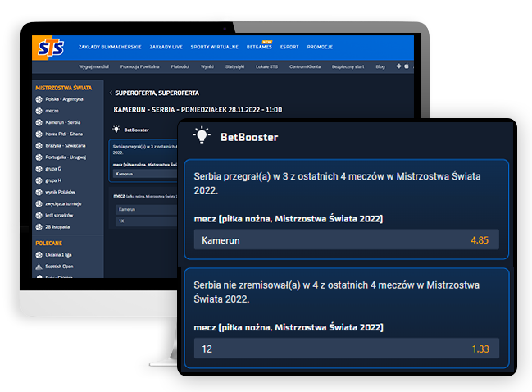Click soccer ball icon next to Ukraina 1 liga
Screen dimensions: 532x392
pyautogui.click(x=39, y=255)
